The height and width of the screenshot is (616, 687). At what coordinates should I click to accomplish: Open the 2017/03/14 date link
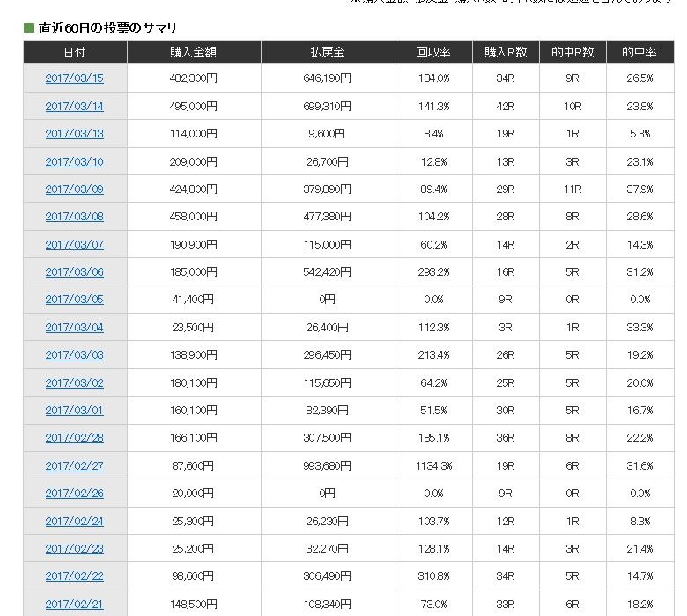(75, 106)
